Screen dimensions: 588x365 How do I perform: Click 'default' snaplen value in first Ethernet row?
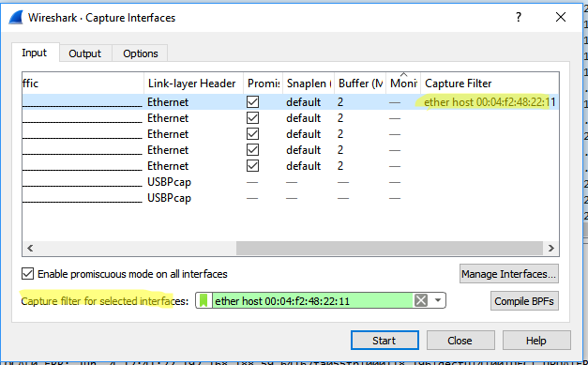(x=303, y=102)
